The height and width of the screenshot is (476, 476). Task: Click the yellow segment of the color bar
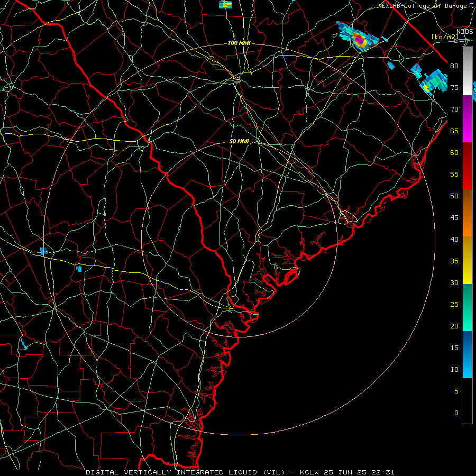[x=467, y=260]
